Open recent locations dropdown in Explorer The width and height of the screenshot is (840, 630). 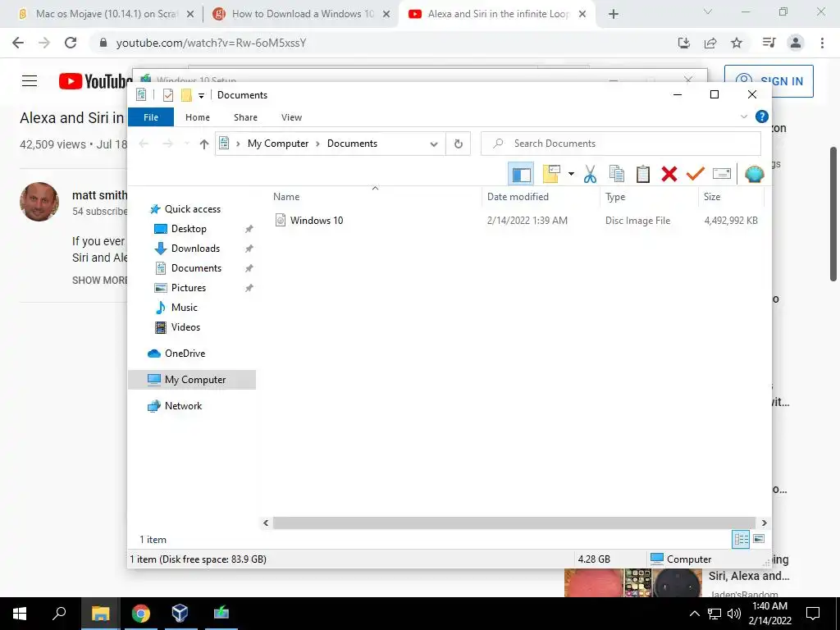(186, 144)
